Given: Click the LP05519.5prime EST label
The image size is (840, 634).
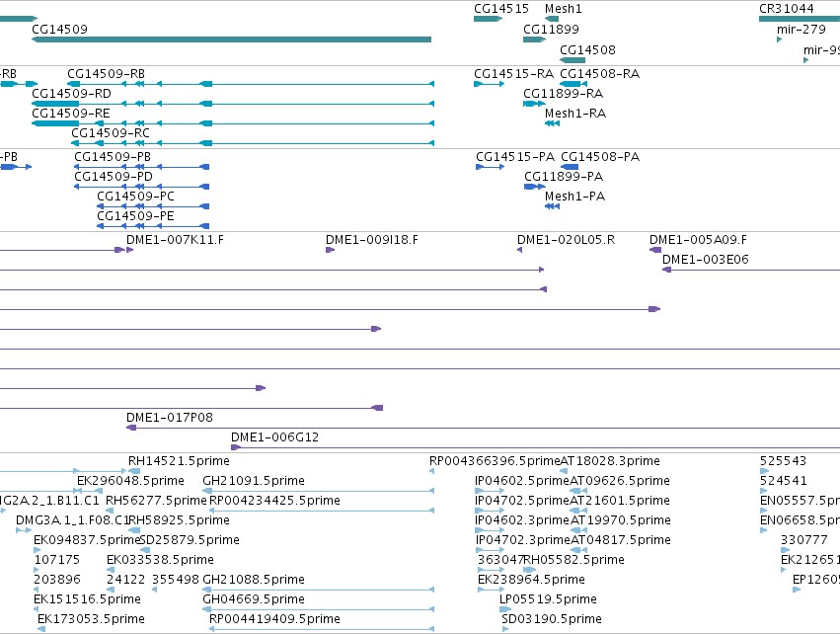Looking at the screenshot, I should pos(548,599).
